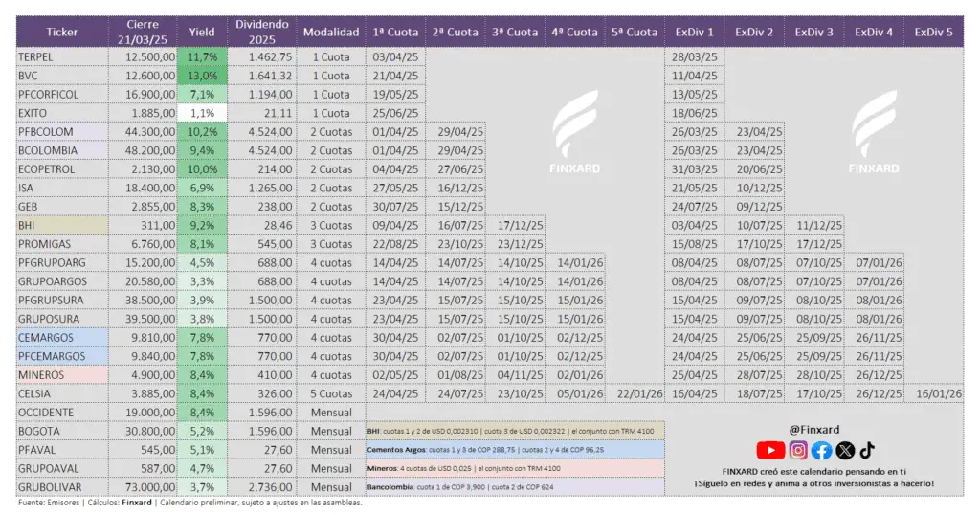This screenshot has height=515, width=980.
Task: Click the TikTok icon
Action: 867,450
